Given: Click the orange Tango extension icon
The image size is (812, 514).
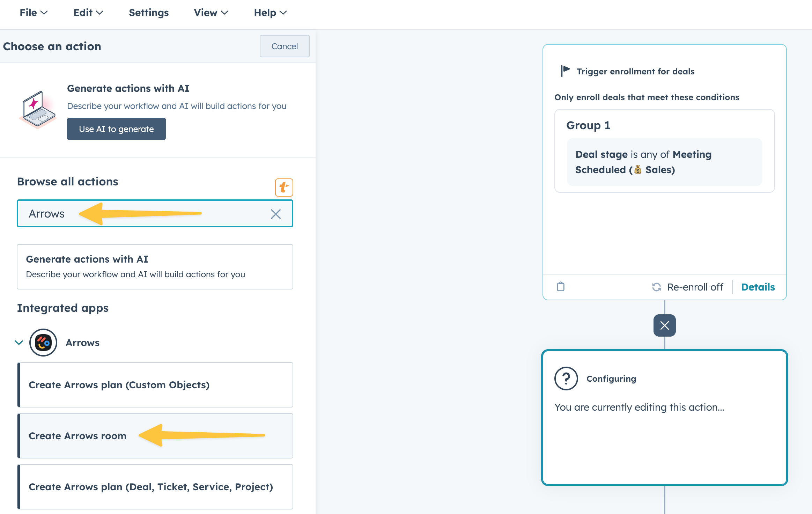Looking at the screenshot, I should point(284,188).
